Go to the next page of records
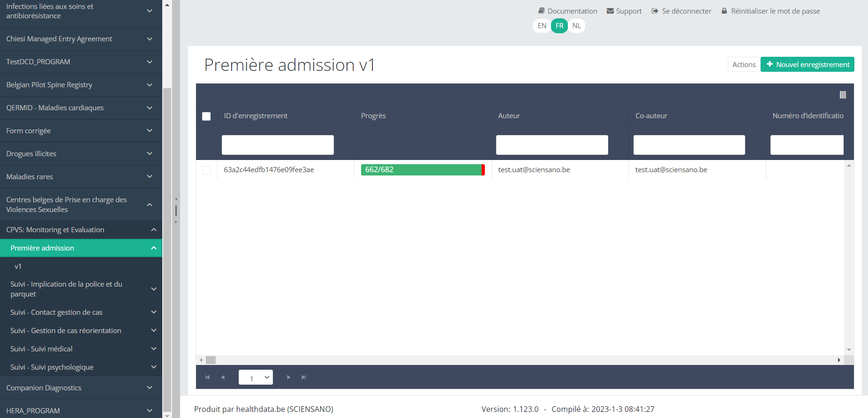Viewport: 868px width, 418px height. click(x=288, y=377)
